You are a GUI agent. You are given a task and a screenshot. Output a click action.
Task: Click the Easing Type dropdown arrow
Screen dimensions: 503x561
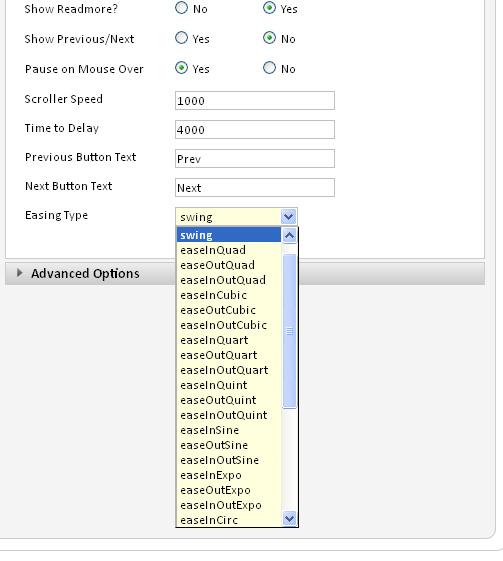[x=289, y=217]
